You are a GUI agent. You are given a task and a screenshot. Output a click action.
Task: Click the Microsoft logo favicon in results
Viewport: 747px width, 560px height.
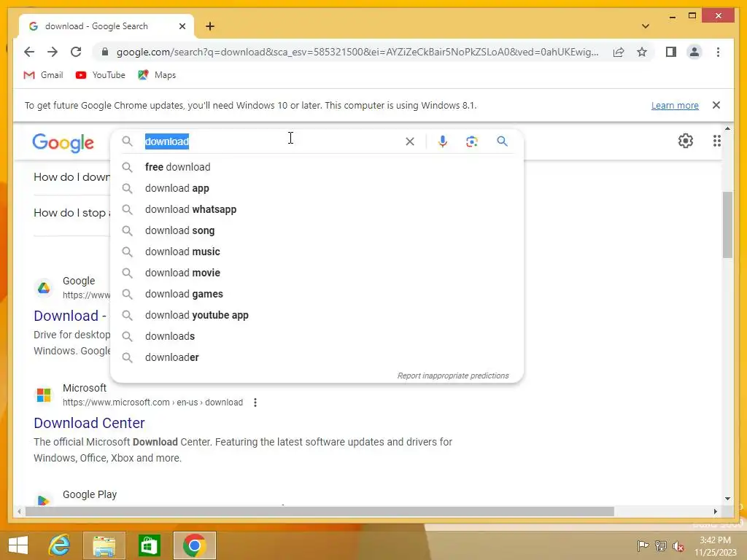(x=44, y=394)
